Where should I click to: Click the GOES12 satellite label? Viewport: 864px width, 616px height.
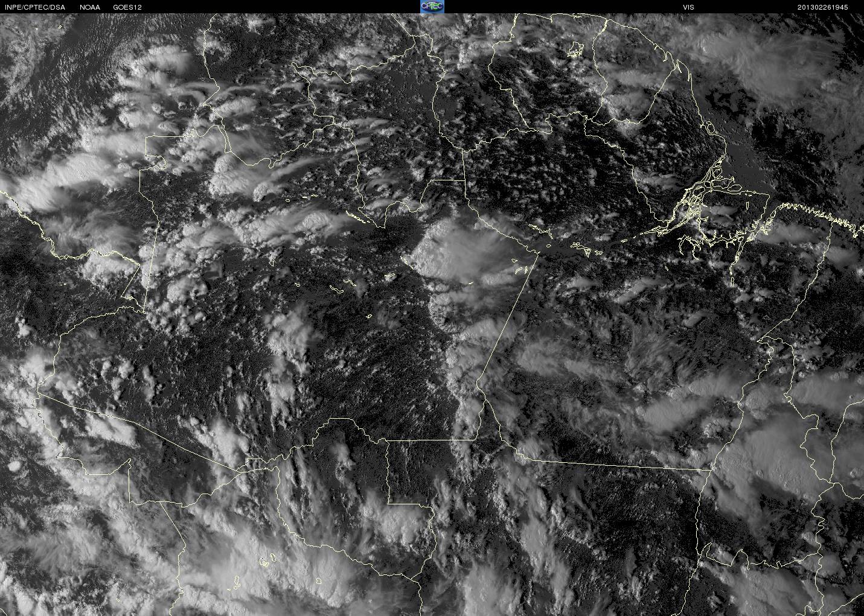[127, 7]
